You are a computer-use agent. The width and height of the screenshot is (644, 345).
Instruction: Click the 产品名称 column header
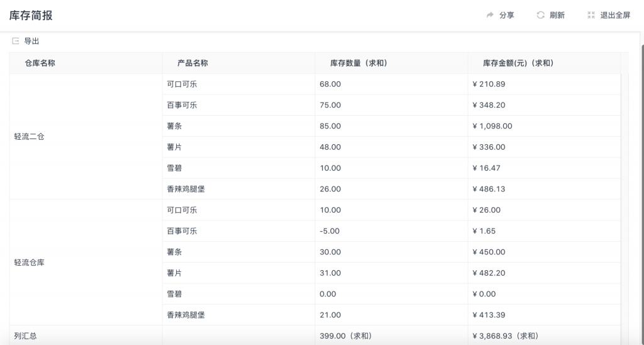192,63
